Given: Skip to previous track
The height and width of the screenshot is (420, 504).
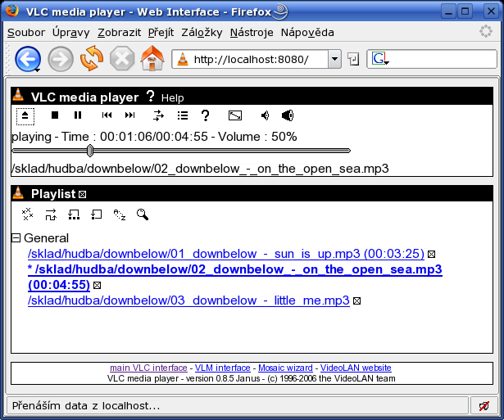Looking at the screenshot, I should (107, 115).
